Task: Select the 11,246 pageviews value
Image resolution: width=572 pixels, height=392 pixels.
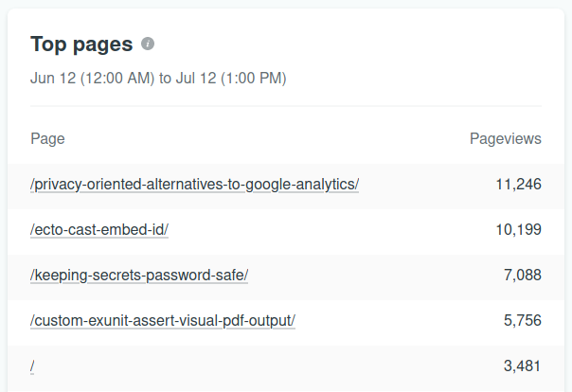Action: (518, 184)
